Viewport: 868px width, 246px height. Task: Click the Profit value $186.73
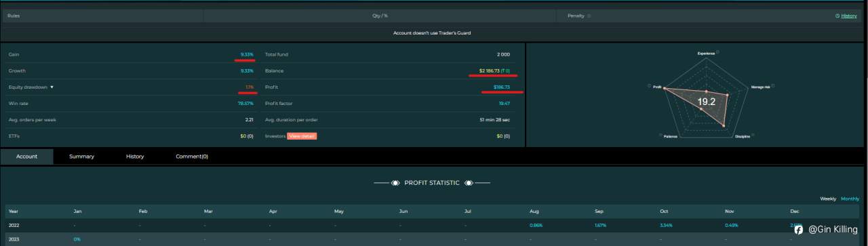tap(502, 87)
